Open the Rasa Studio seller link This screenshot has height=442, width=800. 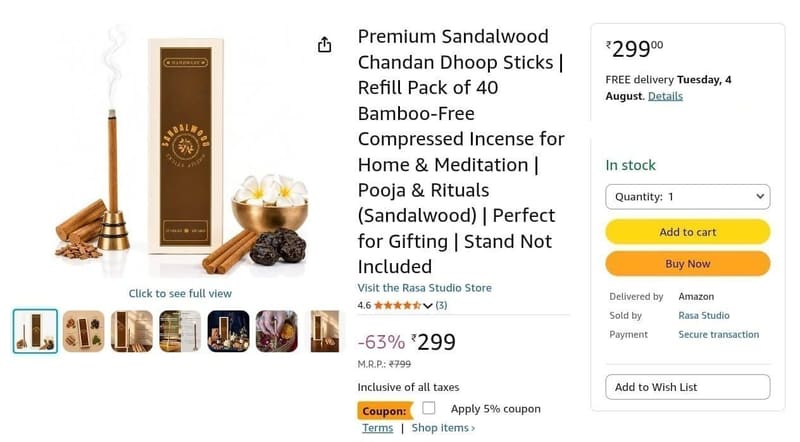(x=704, y=315)
